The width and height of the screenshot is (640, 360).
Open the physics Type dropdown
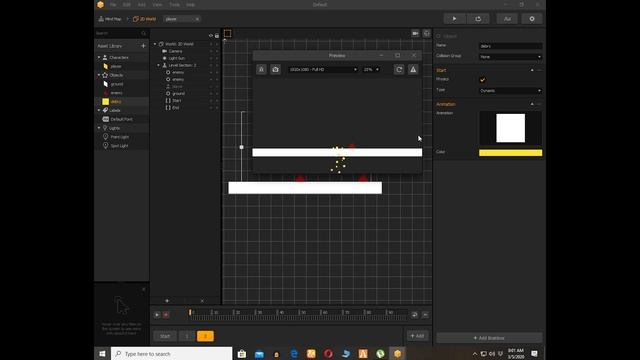click(x=510, y=91)
